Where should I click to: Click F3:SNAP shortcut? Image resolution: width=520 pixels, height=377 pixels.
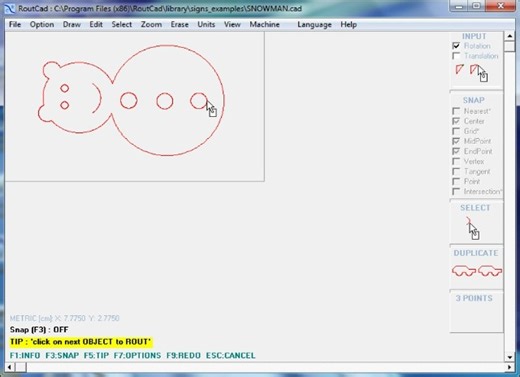[62, 355]
